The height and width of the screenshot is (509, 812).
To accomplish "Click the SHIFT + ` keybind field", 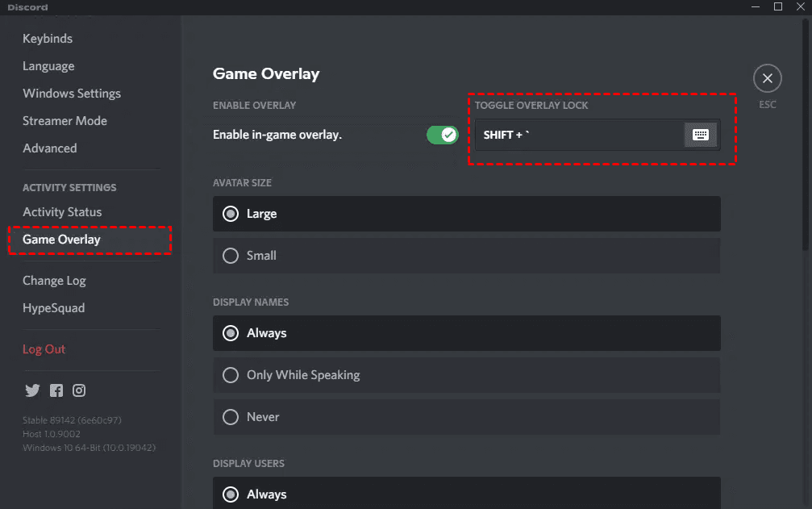I will [x=579, y=135].
